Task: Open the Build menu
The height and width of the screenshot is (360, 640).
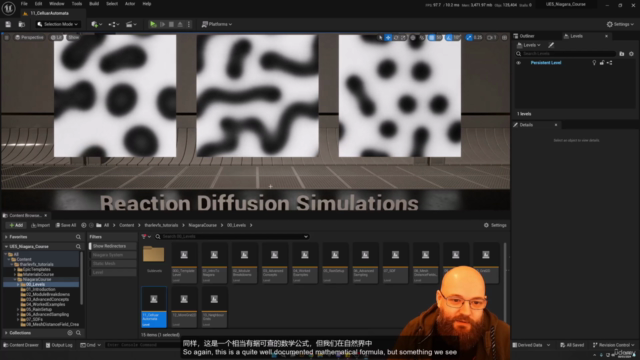Action: click(x=94, y=4)
